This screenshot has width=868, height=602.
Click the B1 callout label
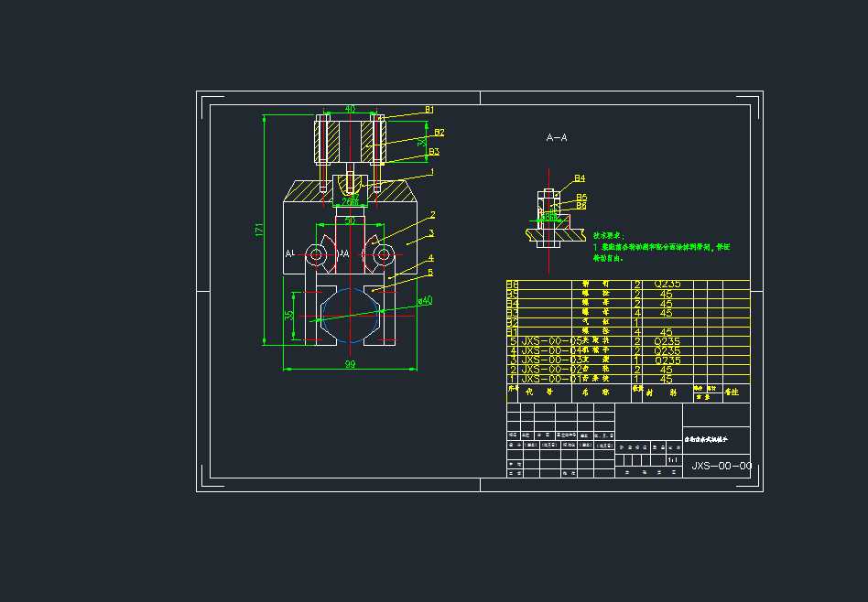[429, 110]
